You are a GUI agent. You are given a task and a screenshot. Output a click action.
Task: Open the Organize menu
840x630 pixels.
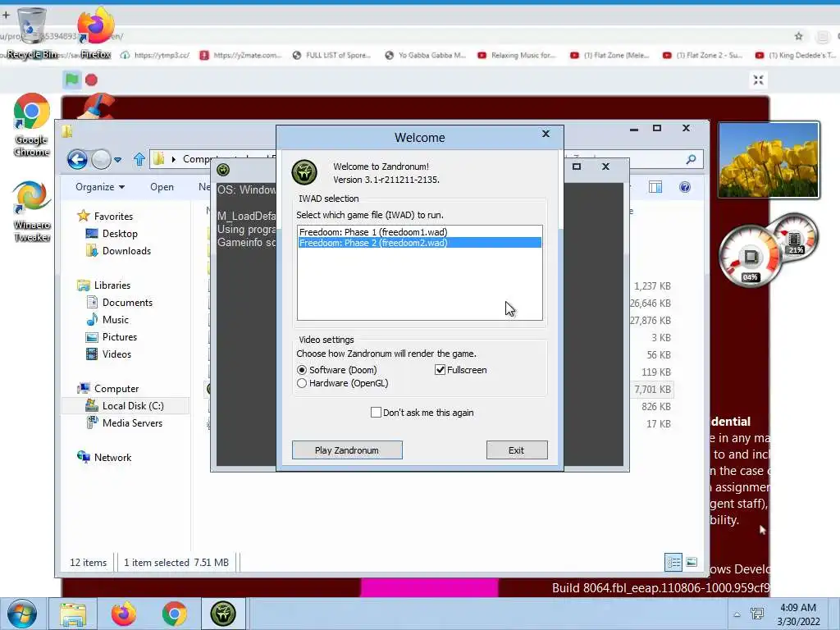coord(100,187)
